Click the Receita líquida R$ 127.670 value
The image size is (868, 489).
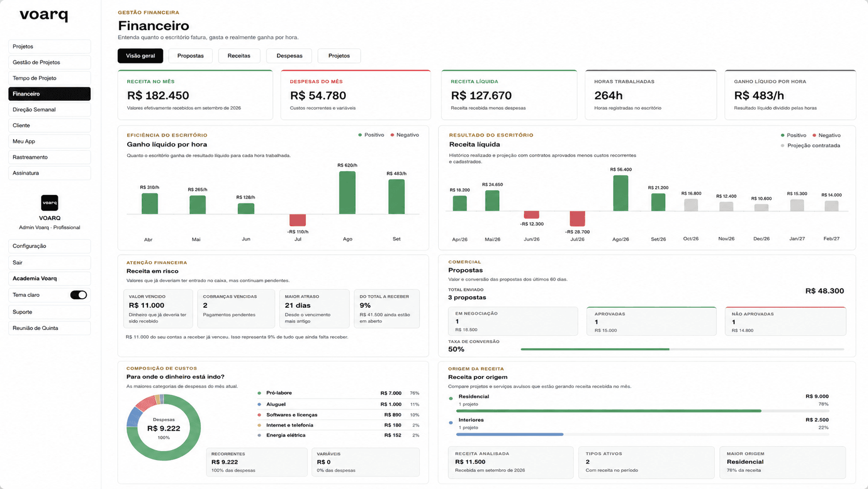pos(481,96)
